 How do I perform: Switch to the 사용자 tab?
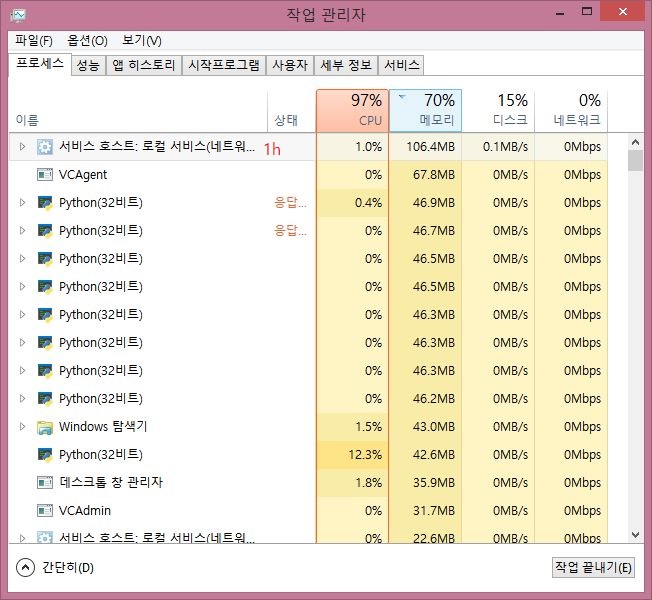[x=290, y=65]
